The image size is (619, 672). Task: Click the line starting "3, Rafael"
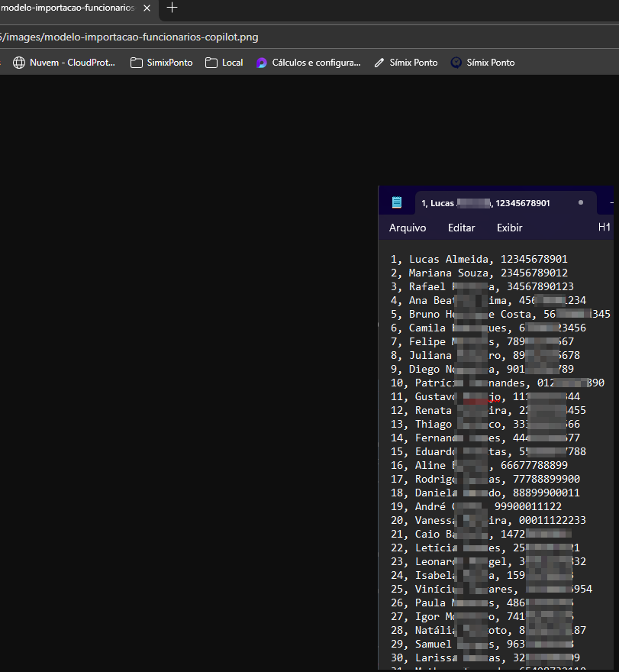(482, 286)
